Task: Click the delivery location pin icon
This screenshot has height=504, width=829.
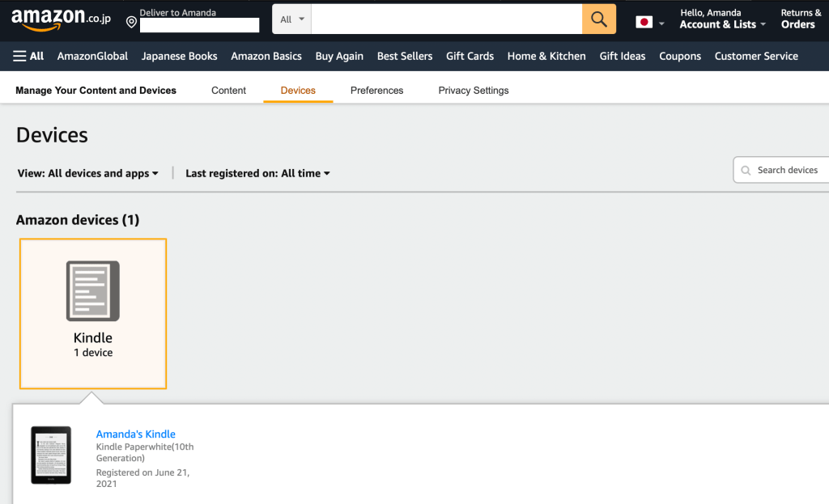Action: 131,22
